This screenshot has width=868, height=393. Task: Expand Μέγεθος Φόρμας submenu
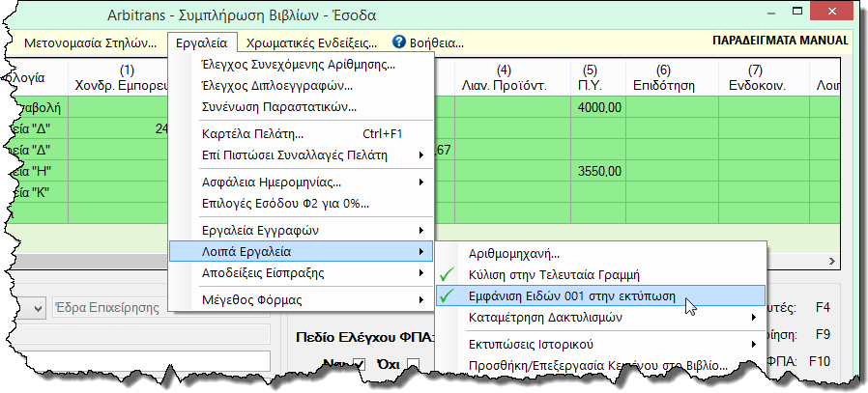[x=302, y=300]
